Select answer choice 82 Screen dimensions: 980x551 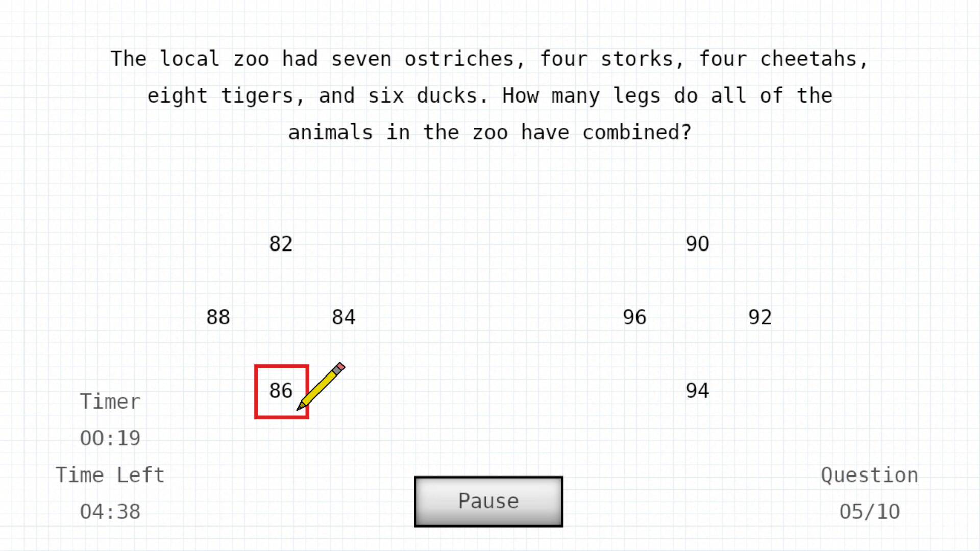[x=281, y=244]
